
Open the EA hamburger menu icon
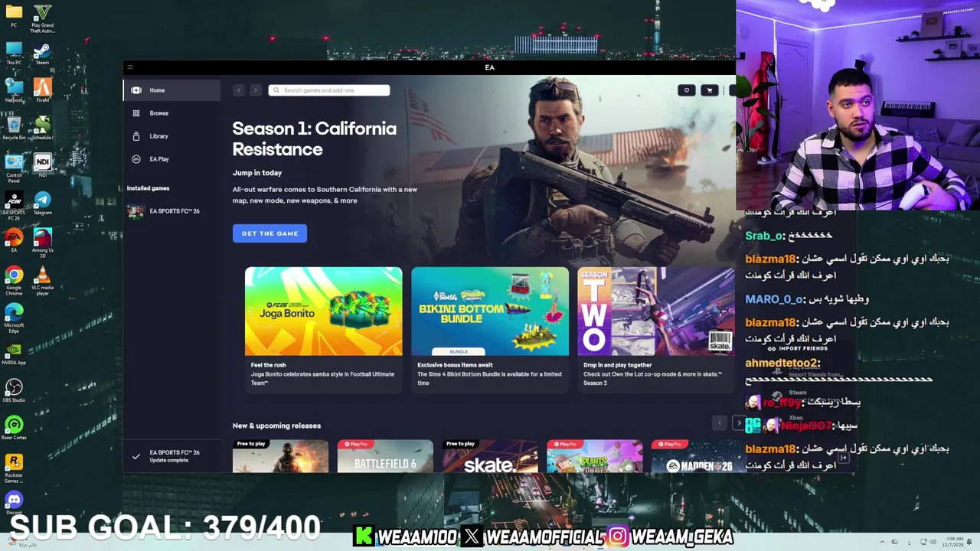130,67
